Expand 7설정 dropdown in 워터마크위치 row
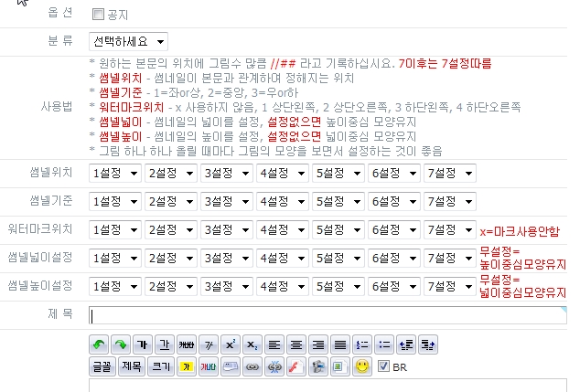Viewport: 580px width, 392px height. point(448,229)
